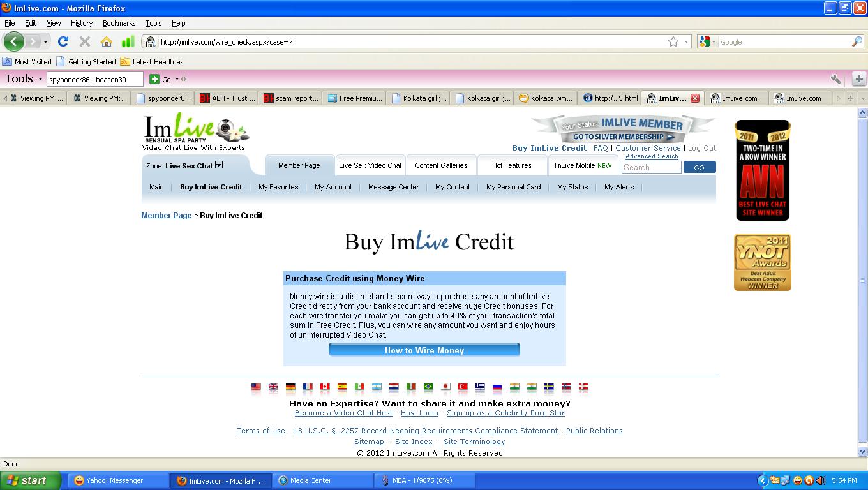Select the Japanese flag
Screen dimensions: 868x490
pyautogui.click(x=445, y=387)
